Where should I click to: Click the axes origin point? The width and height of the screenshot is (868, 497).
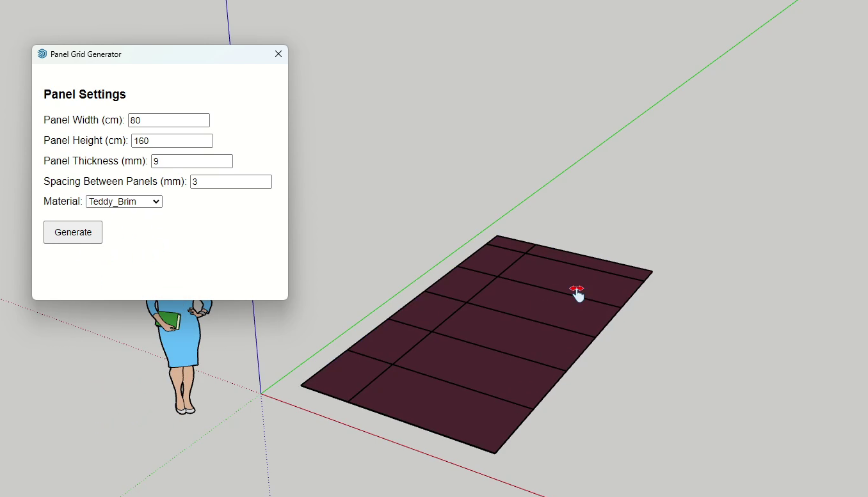point(261,393)
